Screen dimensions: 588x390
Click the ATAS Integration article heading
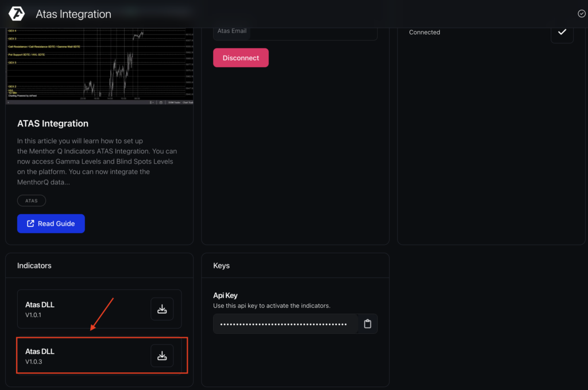[53, 123]
